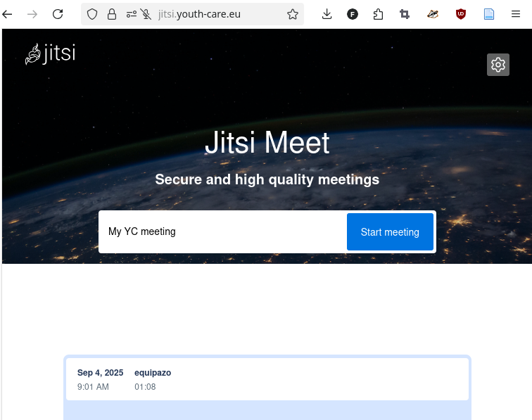Screen dimensions: 532x420
Task: Click the jitsi.youth-care.eu address bar URL
Action: tap(211, 14)
